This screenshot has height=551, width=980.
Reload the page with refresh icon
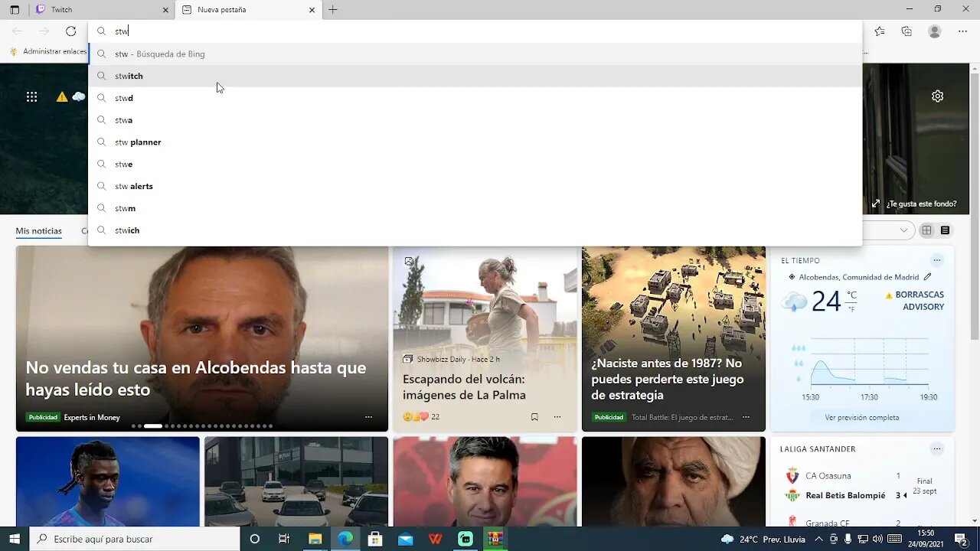pyautogui.click(x=71, y=31)
